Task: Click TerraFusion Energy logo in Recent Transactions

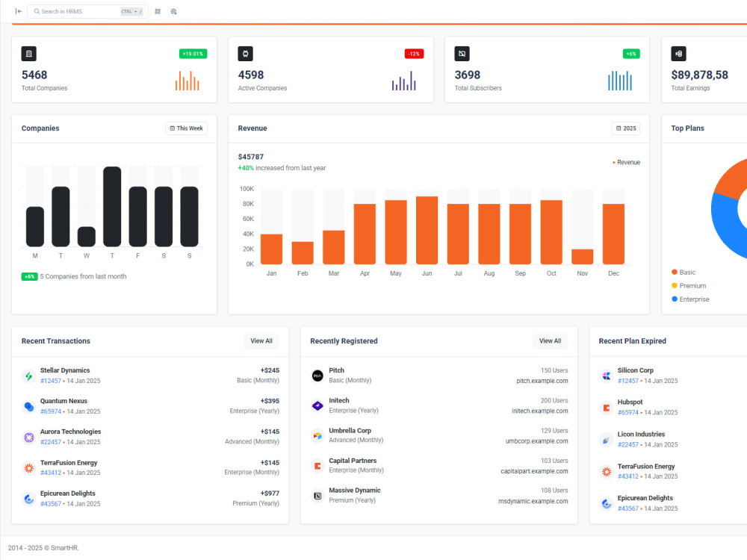Action: pos(29,468)
